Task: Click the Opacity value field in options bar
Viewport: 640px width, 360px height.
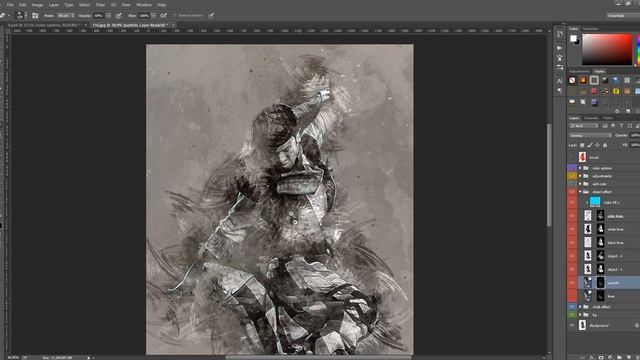Action: coord(98,16)
